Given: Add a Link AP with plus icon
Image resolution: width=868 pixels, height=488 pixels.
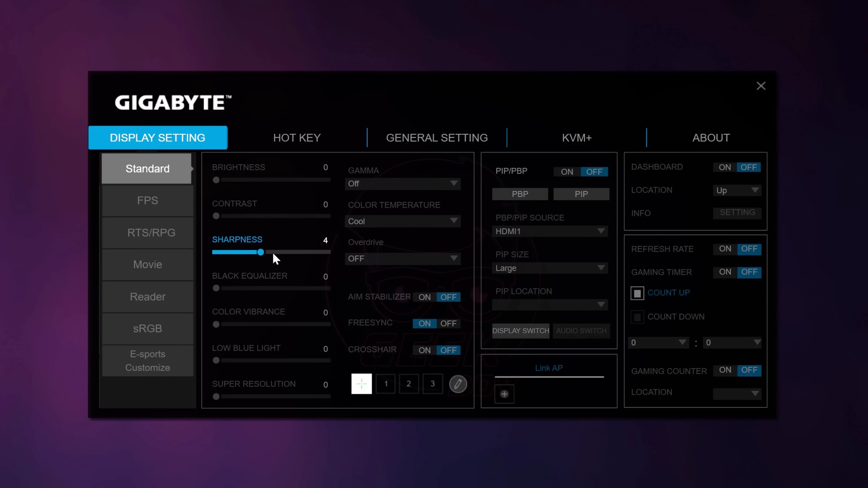Looking at the screenshot, I should (x=504, y=394).
